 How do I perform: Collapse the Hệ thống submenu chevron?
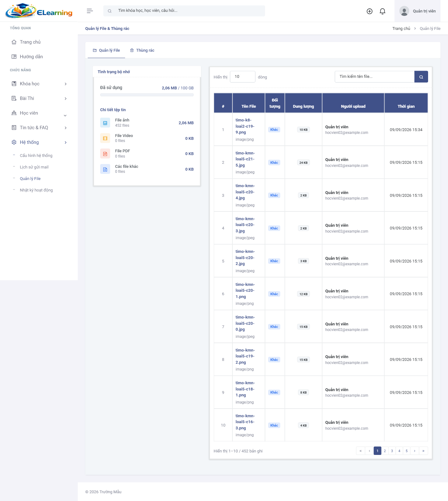pyautogui.click(x=66, y=143)
